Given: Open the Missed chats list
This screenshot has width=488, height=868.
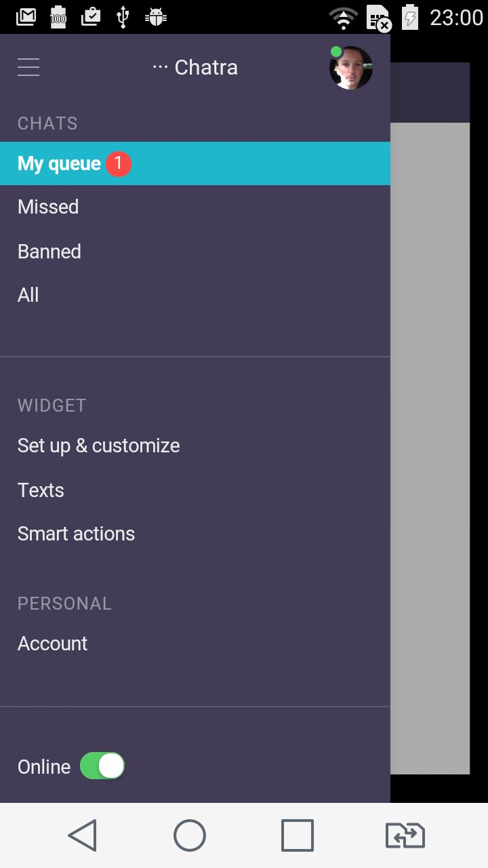Looking at the screenshot, I should [x=195, y=207].
